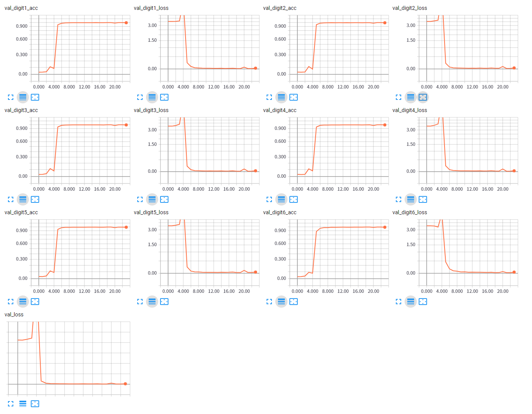Select last data point on val_digit6_acc curve
532x414 pixels.
tap(385, 227)
